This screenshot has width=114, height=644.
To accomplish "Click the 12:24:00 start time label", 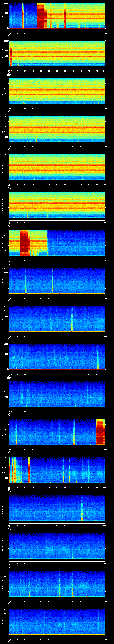I will tap(9, 109).
